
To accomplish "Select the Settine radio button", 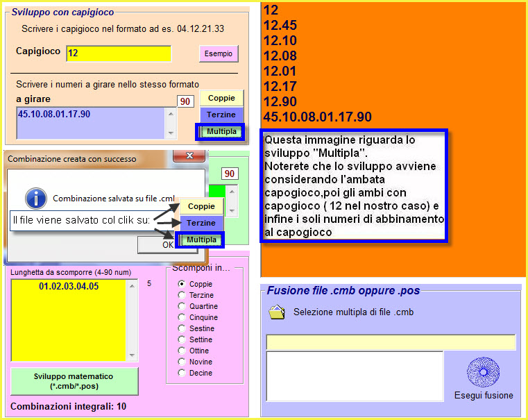I will (182, 339).
